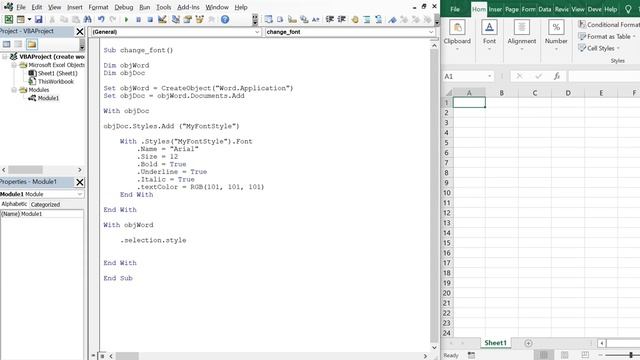The height and width of the screenshot is (360, 640).
Task: Select Module1 in the project tree
Action: click(x=48, y=98)
